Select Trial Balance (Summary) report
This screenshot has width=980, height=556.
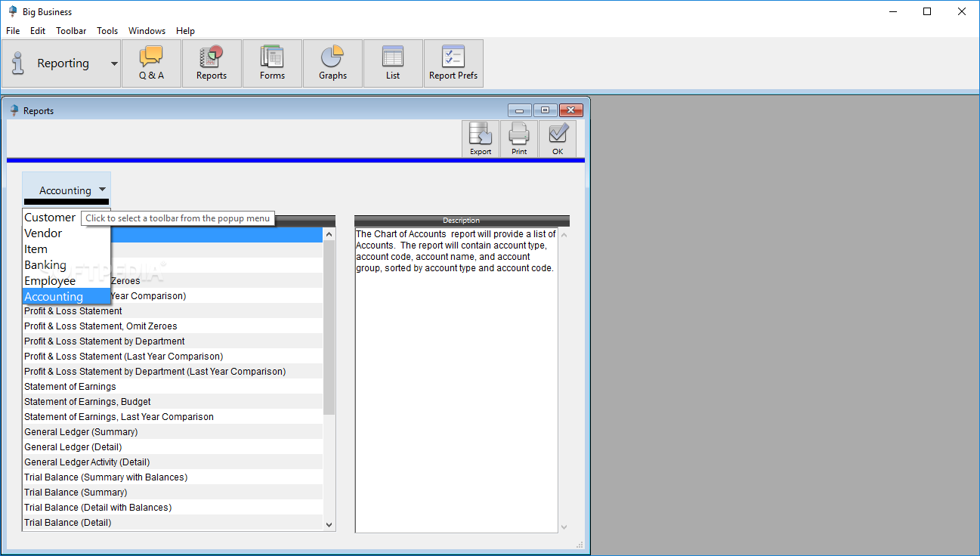click(173, 493)
